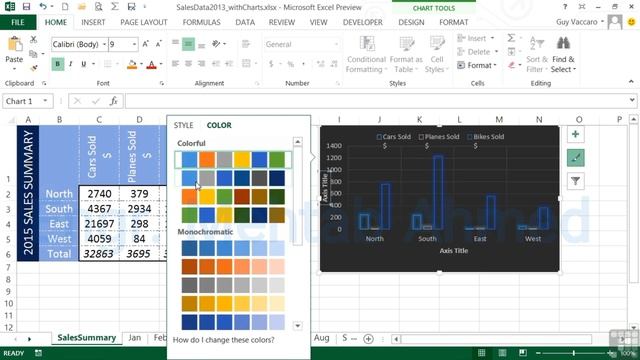Click color list scroll down arrow

(x=298, y=326)
